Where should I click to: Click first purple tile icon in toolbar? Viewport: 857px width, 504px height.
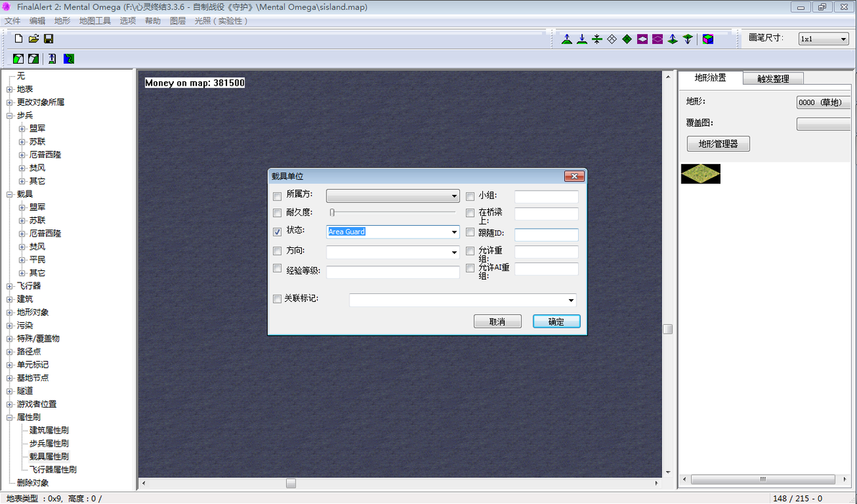pos(642,39)
